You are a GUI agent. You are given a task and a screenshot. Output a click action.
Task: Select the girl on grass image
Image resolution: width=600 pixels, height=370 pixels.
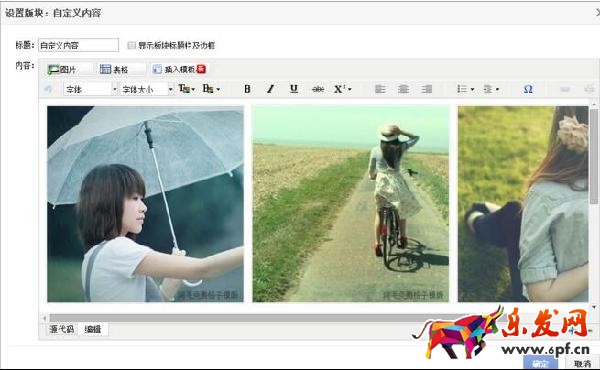[x=523, y=204]
